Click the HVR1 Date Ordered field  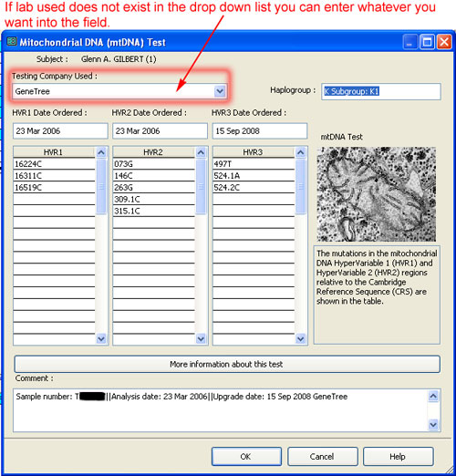coord(60,131)
